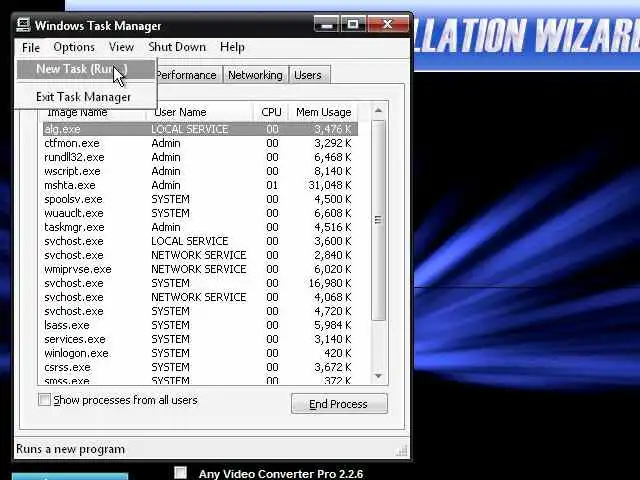Screen dimensions: 640x480
Task: Click the 31,048 K memory value
Action: (x=330, y=185)
